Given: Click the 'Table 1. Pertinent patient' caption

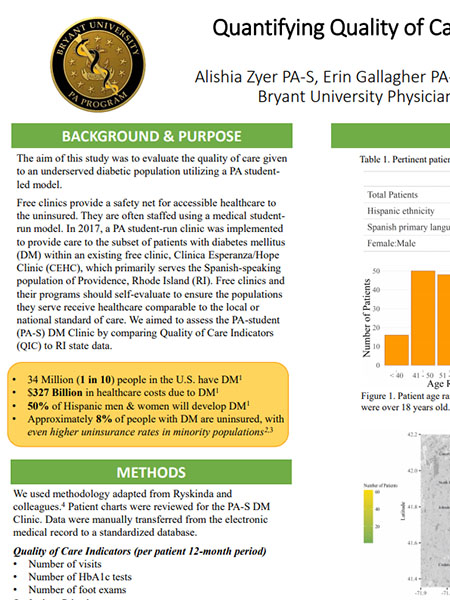Looking at the screenshot, I should pyautogui.click(x=404, y=159).
